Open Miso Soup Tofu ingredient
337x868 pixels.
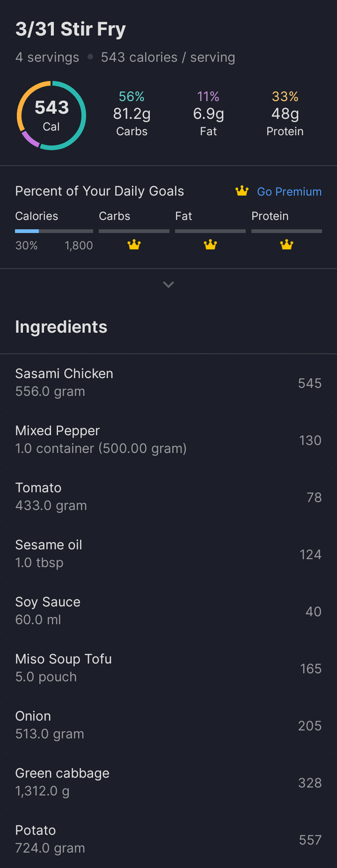click(168, 668)
